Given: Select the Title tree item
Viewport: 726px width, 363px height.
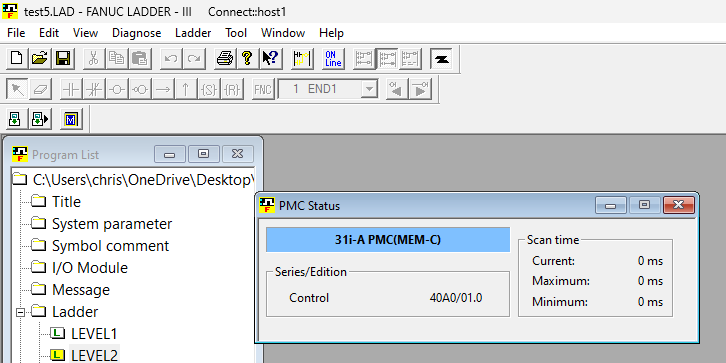Looking at the screenshot, I should (x=66, y=202).
